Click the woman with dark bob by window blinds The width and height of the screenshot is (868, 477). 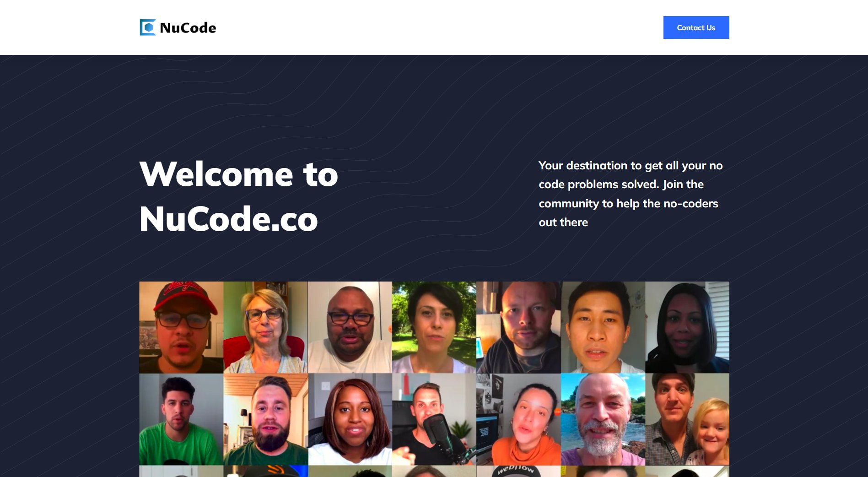687,327
